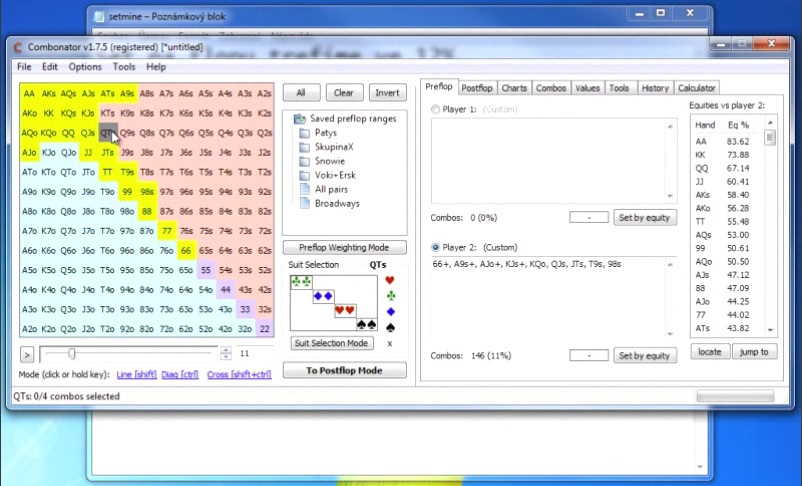Switch to the Postflop tab

click(x=477, y=89)
